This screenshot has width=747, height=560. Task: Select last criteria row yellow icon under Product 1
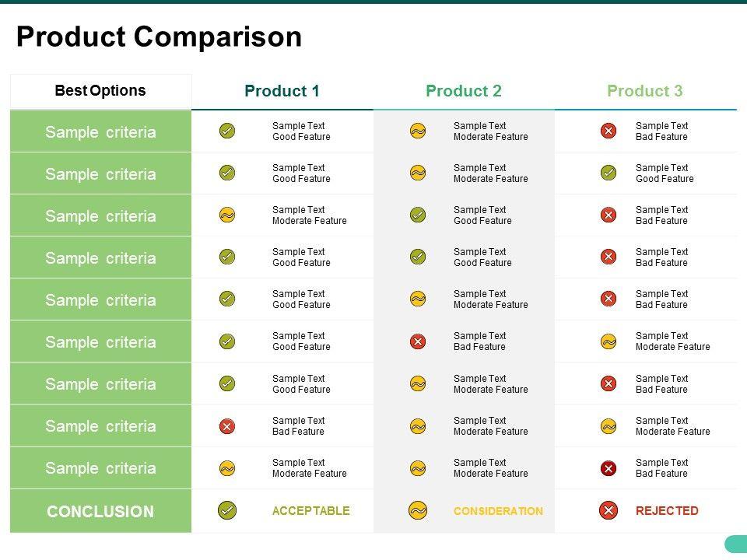[x=227, y=468]
